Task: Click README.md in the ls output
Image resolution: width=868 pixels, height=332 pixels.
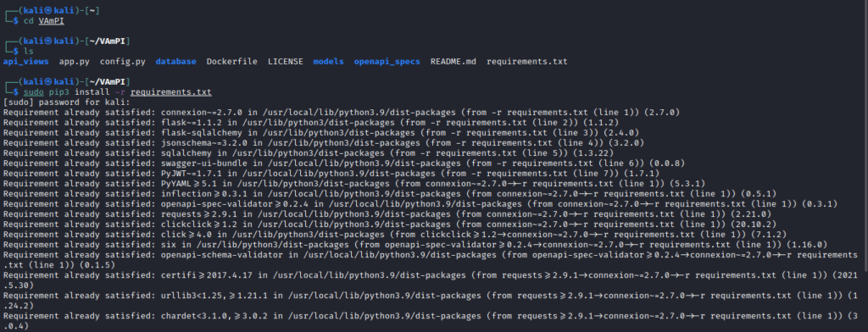Action: [453, 62]
